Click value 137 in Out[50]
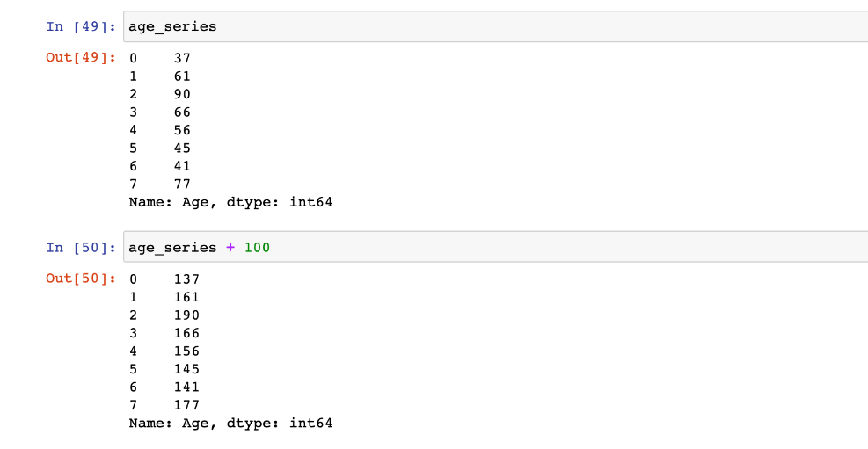 tap(186, 279)
